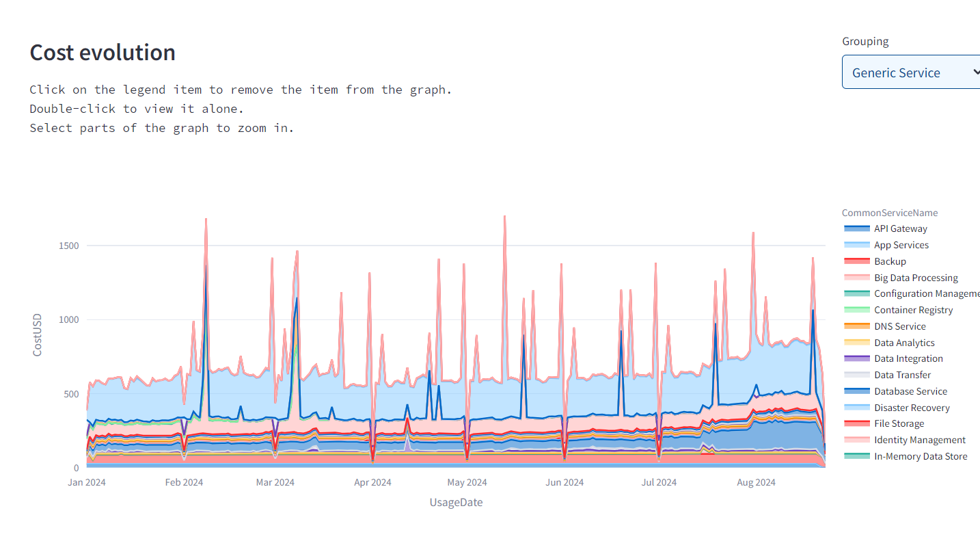
Task: Toggle Data Analytics legend item
Action: pyautogui.click(x=903, y=343)
